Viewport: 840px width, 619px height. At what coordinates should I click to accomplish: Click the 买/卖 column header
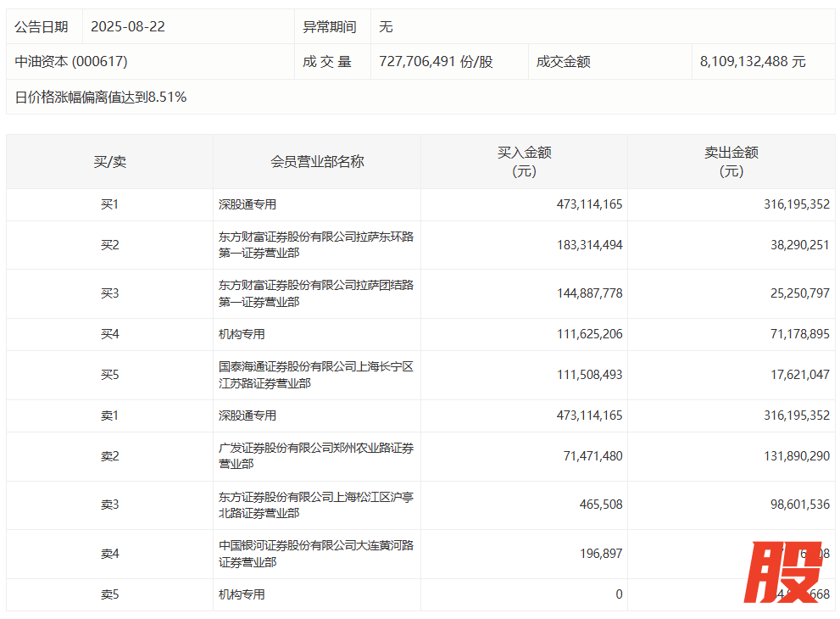coord(109,161)
